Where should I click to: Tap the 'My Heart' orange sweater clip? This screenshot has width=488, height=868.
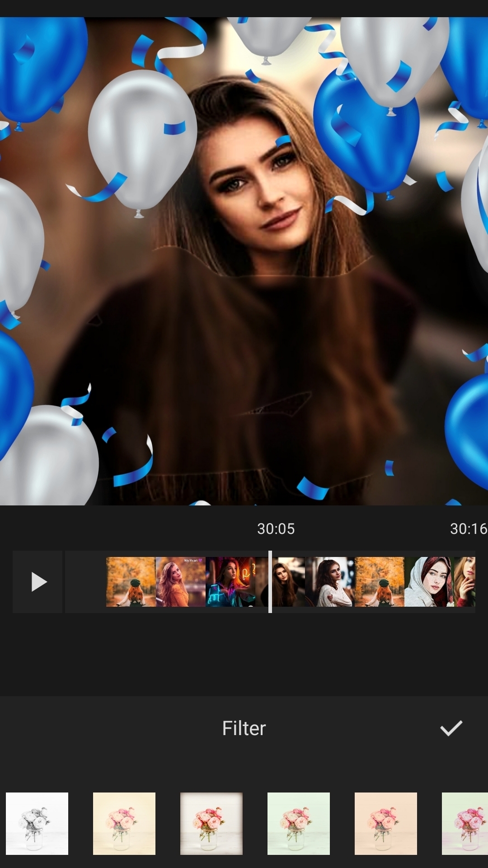(180, 582)
